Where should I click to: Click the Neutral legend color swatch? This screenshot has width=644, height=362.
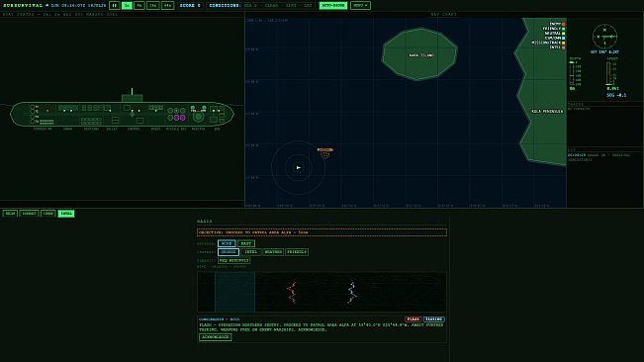point(564,34)
